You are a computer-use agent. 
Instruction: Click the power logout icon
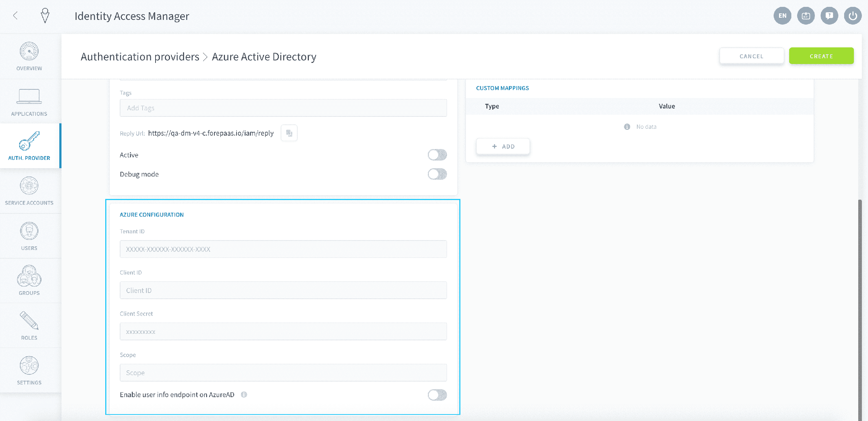click(853, 16)
